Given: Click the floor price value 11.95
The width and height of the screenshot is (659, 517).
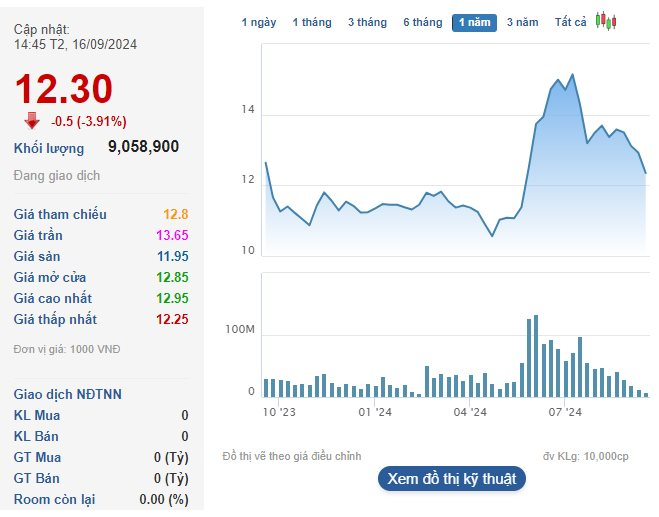Looking at the screenshot, I should 172,256.
